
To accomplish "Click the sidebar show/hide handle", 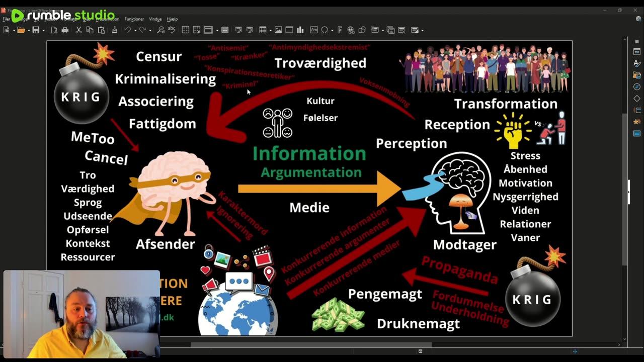I will click(x=628, y=192).
